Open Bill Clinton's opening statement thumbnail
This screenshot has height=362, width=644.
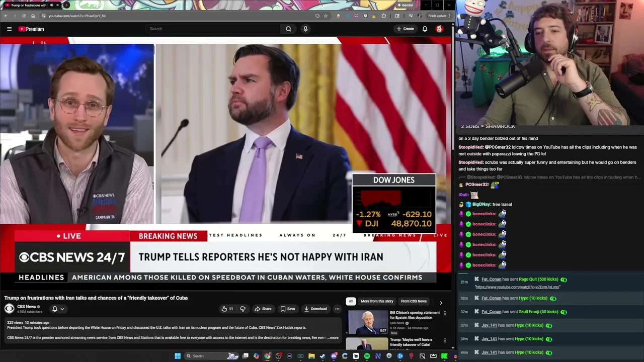[367, 322]
